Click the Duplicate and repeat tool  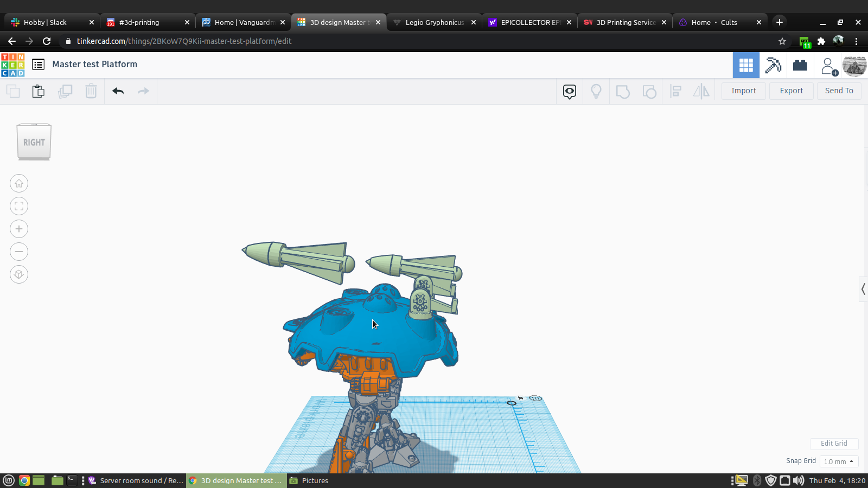[65, 91]
